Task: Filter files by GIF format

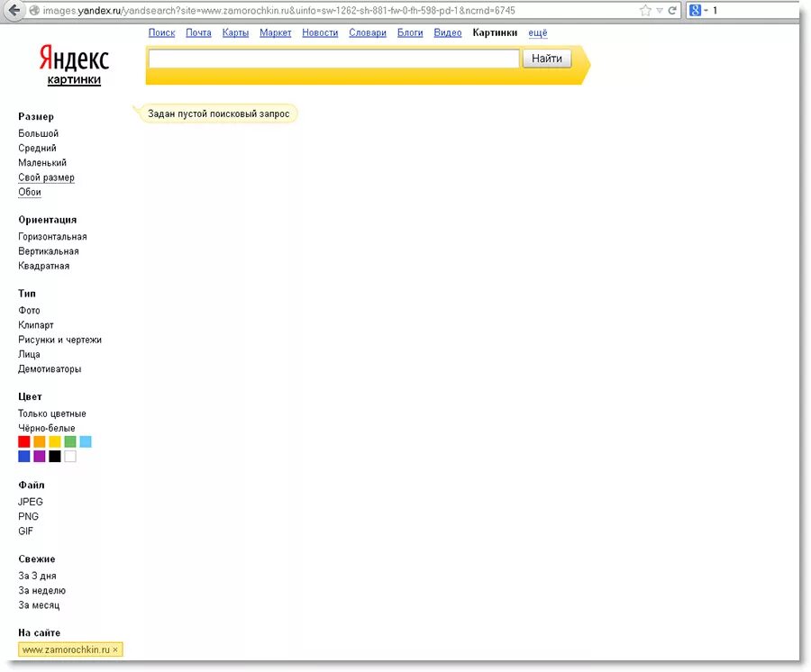Action: [26, 531]
